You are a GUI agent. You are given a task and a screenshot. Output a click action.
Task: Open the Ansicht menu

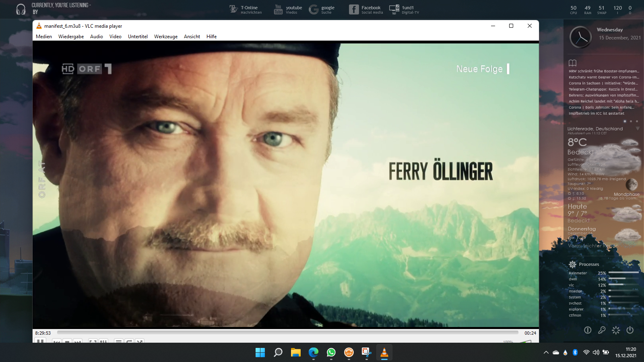pyautogui.click(x=192, y=37)
